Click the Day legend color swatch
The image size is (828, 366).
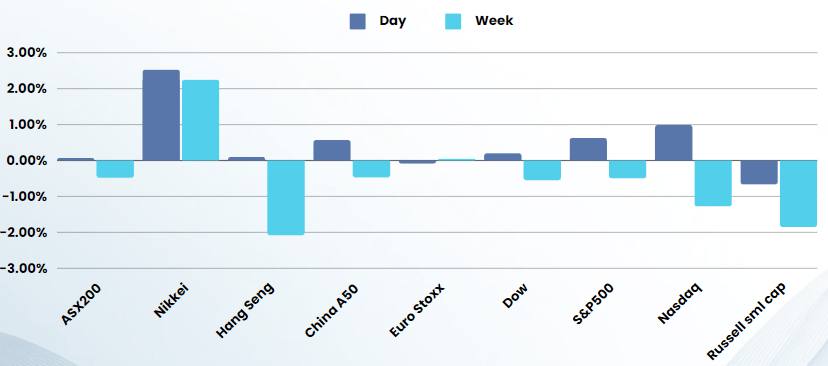coord(357,21)
